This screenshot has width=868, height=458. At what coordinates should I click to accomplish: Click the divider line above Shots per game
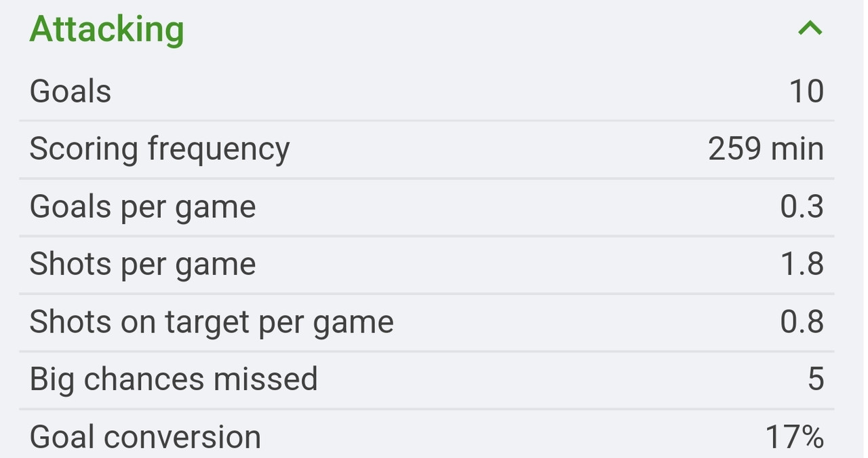coord(427,235)
